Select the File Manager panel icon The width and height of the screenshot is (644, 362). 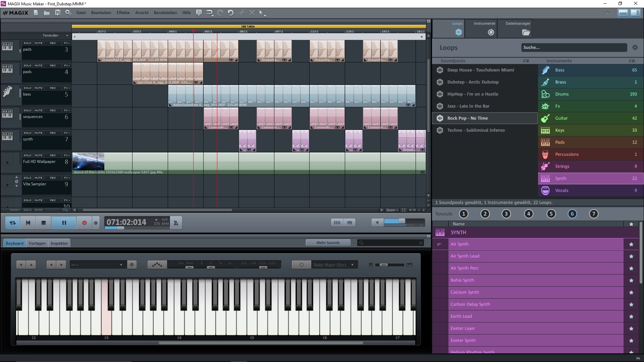[526, 32]
